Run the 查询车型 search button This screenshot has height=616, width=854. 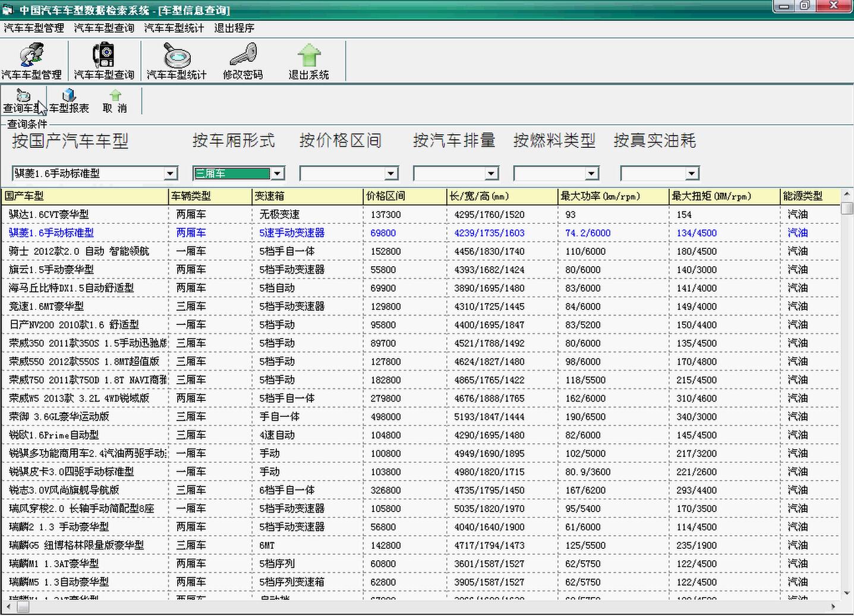coord(23,102)
